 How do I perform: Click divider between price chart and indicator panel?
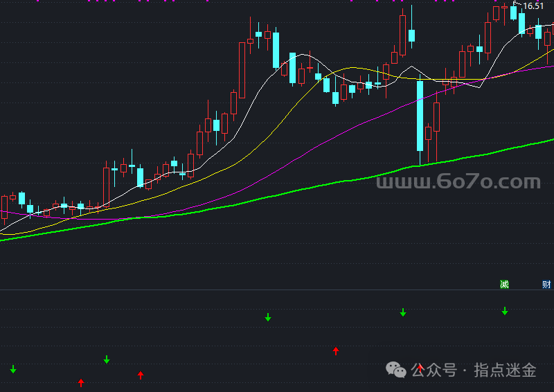pos(277,289)
